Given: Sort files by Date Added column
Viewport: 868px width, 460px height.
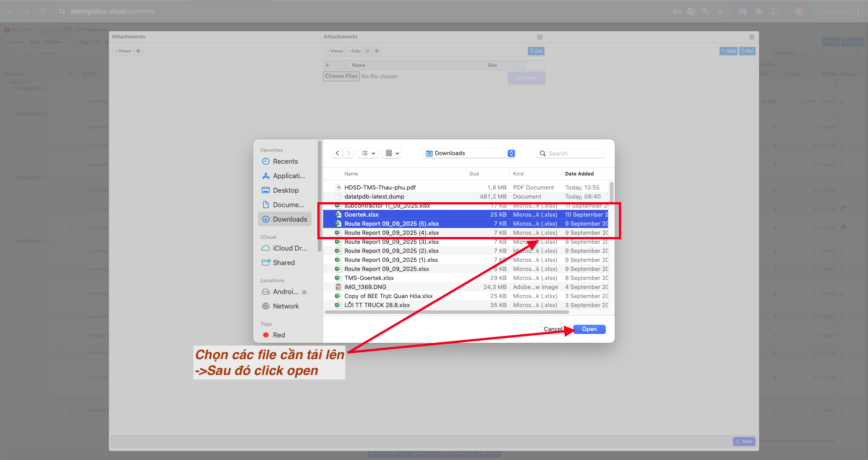Looking at the screenshot, I should [x=579, y=174].
